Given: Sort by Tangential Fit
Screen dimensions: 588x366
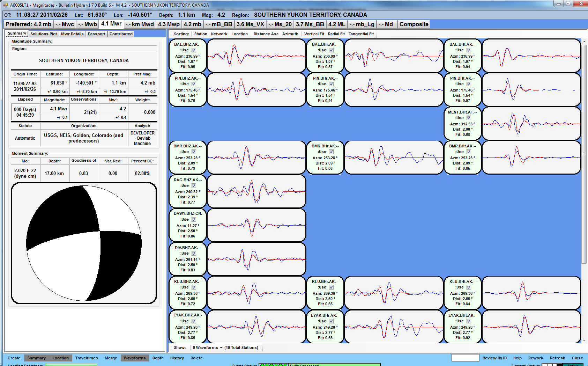Looking at the screenshot, I should point(361,34).
